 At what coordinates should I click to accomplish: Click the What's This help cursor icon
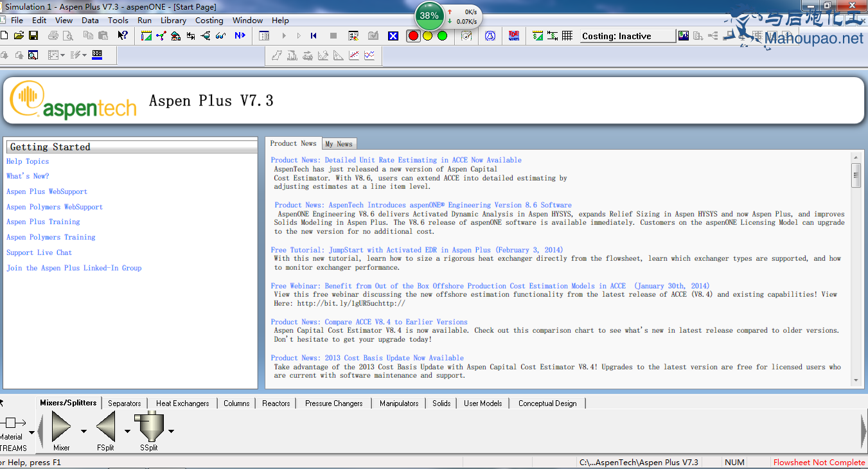point(122,36)
